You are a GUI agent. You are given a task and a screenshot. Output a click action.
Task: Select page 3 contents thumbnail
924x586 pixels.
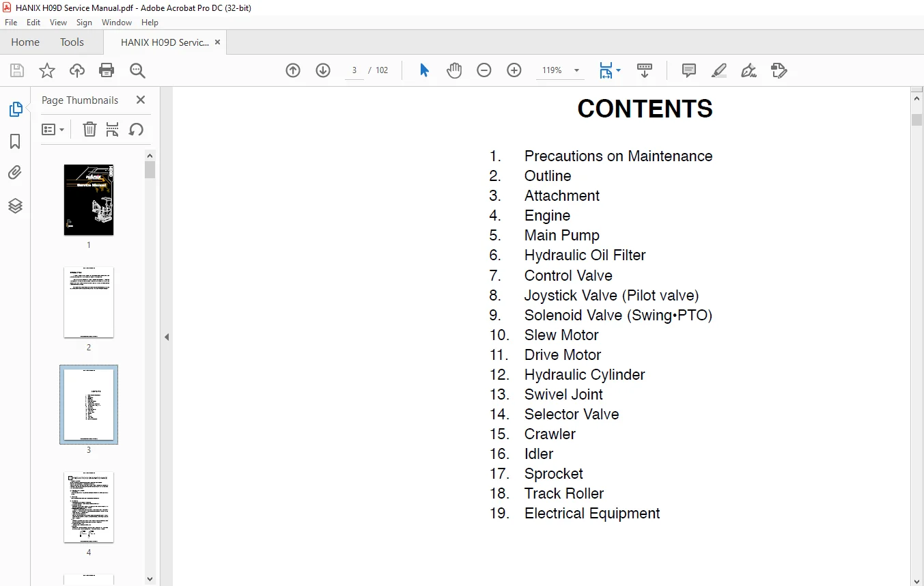point(89,405)
